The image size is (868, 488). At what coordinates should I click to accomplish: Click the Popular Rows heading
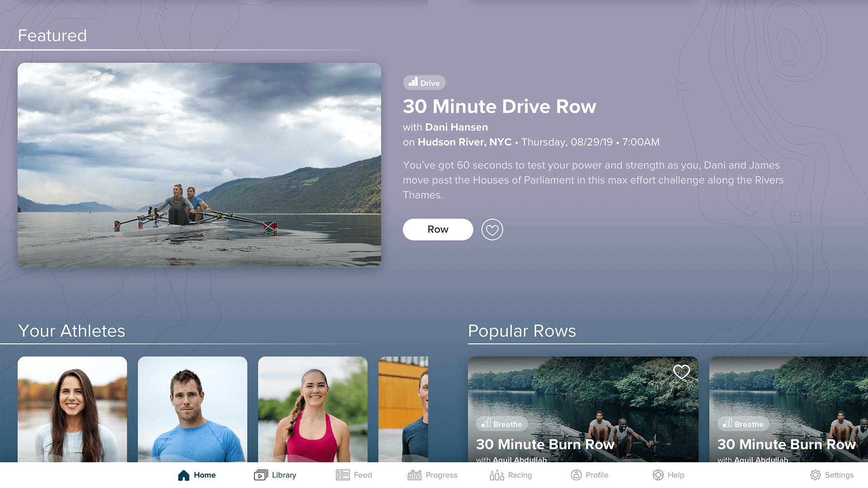coord(522,331)
